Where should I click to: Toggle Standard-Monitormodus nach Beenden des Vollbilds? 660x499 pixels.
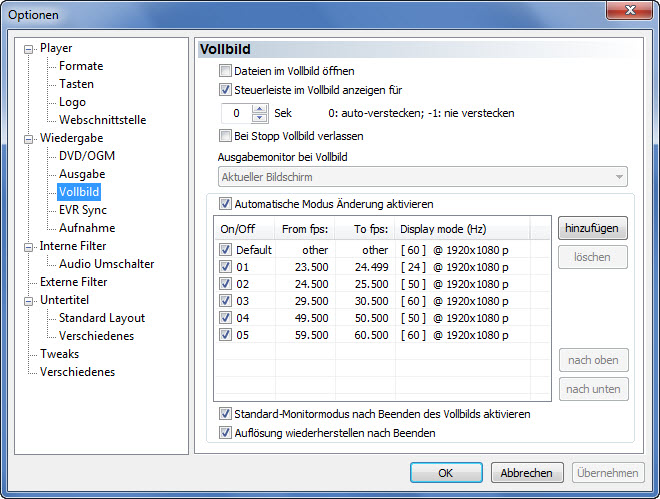(x=225, y=414)
